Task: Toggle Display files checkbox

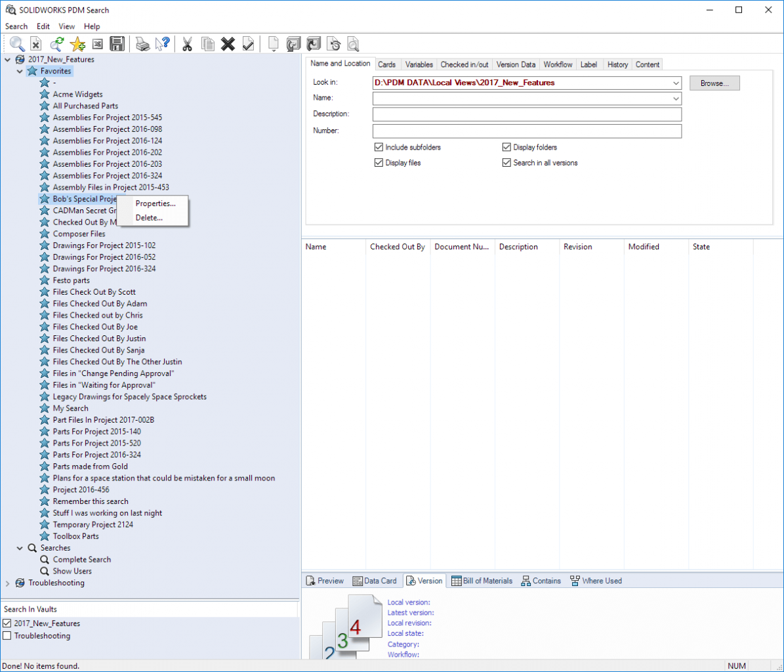Action: (379, 163)
